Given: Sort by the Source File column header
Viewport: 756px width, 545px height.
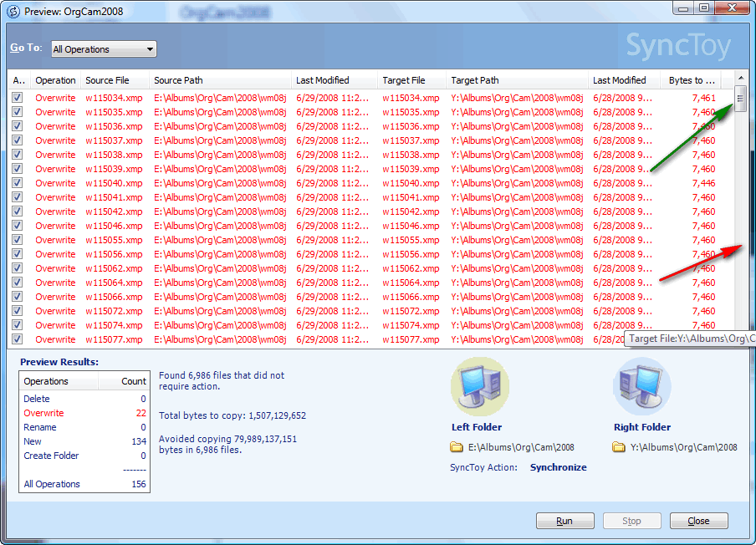Looking at the screenshot, I should [115, 80].
